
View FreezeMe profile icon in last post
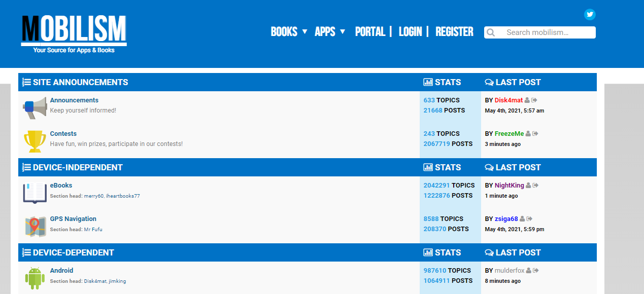click(528, 134)
